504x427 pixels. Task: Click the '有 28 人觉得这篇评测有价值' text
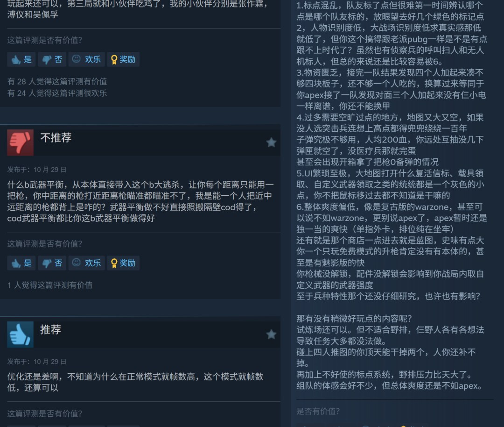(x=57, y=81)
